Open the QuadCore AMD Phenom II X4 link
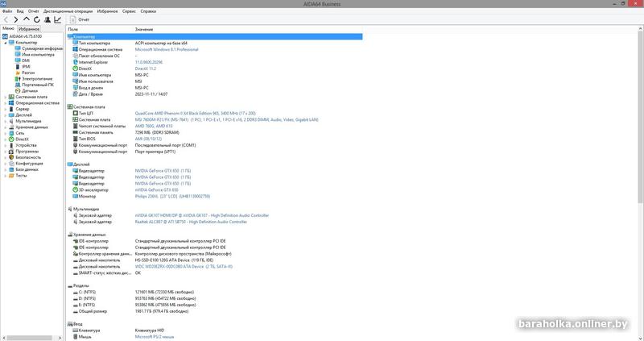This screenshot has width=644, height=341. coord(195,113)
